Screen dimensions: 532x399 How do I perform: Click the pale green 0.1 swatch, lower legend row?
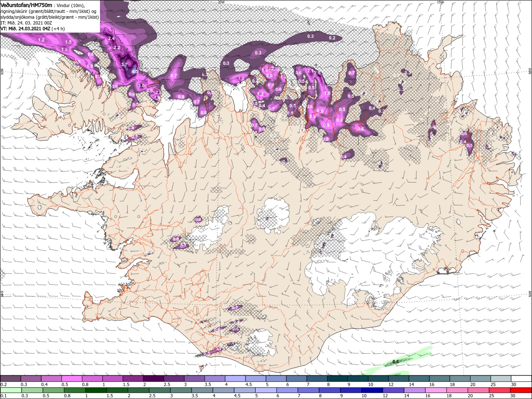[x=11, y=390]
